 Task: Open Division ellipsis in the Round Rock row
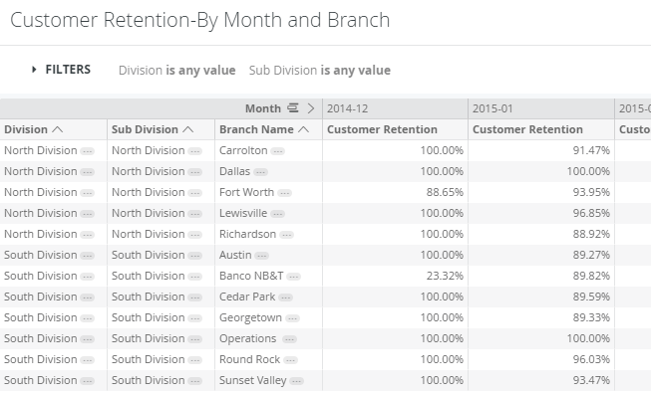tap(87, 360)
